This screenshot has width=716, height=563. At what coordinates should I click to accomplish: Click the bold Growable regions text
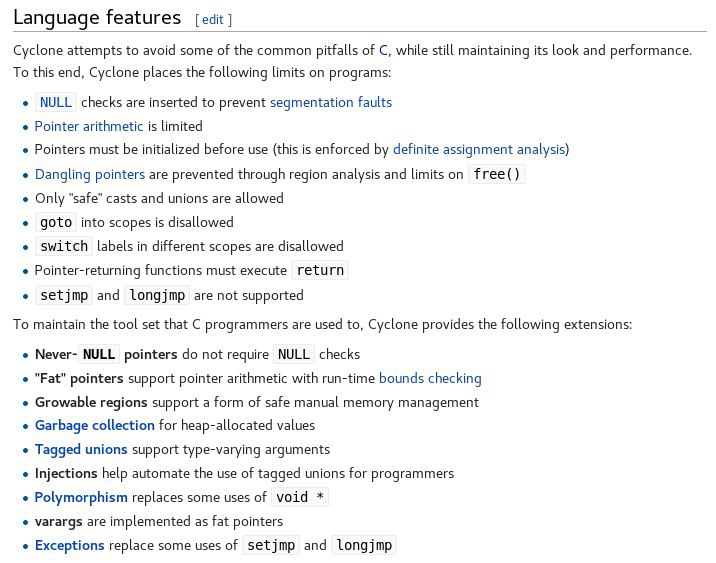pyautogui.click(x=91, y=403)
